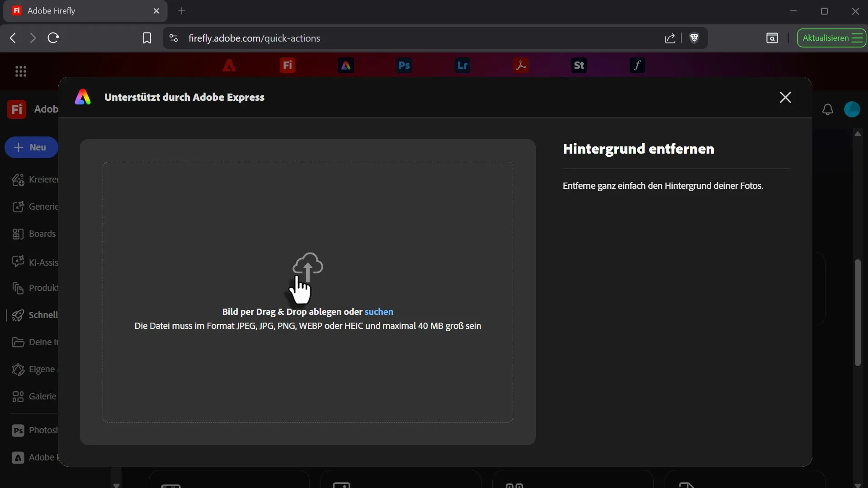
Task: Open Photoshop link in the sidebar
Action: (35, 430)
